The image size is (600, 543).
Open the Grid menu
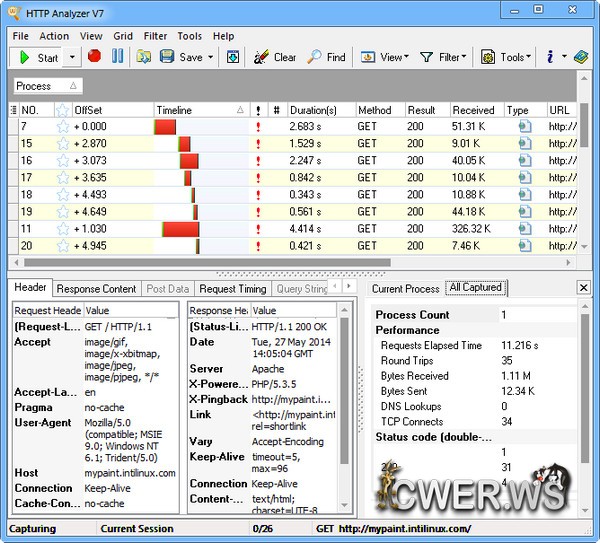123,36
